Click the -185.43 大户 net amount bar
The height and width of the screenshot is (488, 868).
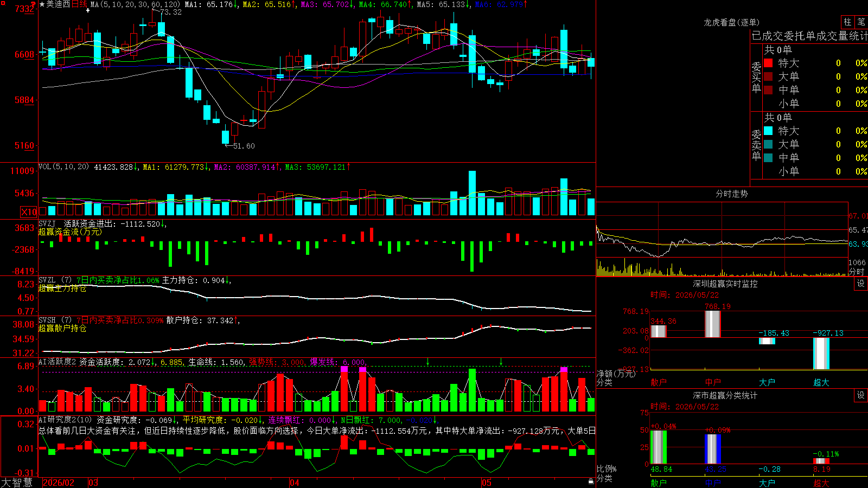pos(767,341)
